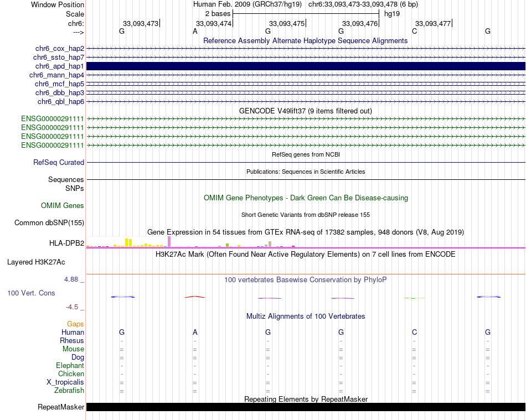The width and height of the screenshot is (526, 420).
Task: Click the SNPs track label
Action: point(75,188)
